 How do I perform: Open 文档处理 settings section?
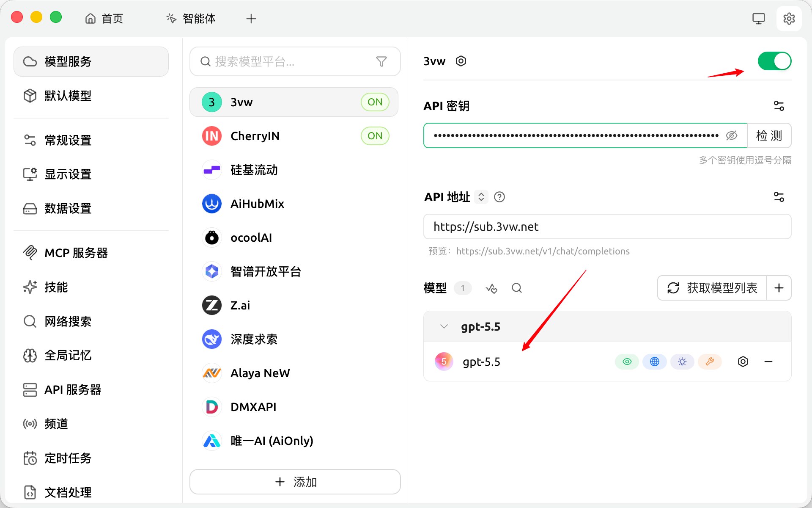pos(91,492)
